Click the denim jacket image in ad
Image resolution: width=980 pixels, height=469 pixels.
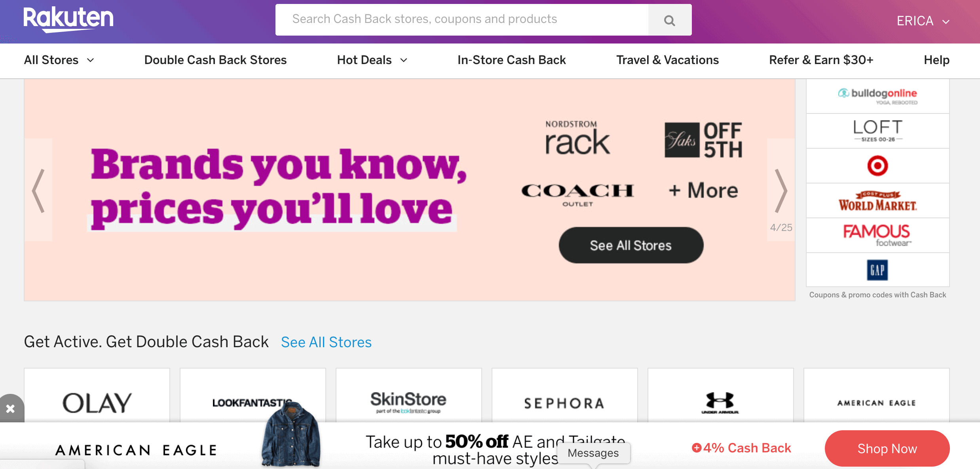point(291,434)
